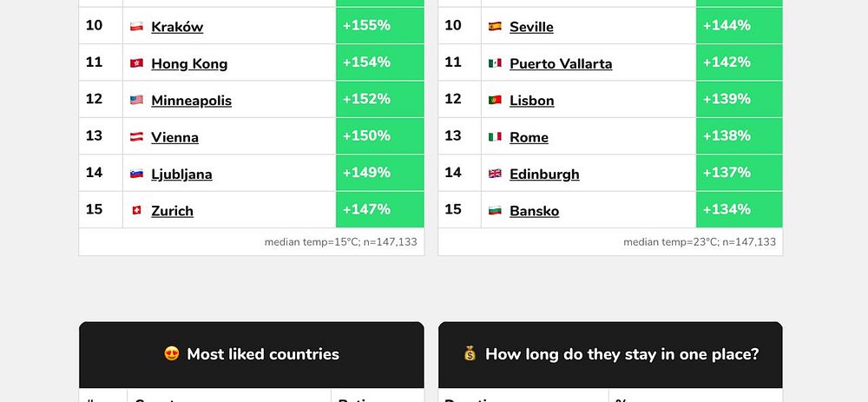Click the +155% green cell for Kraków
The image size is (868, 402).
pos(380,25)
